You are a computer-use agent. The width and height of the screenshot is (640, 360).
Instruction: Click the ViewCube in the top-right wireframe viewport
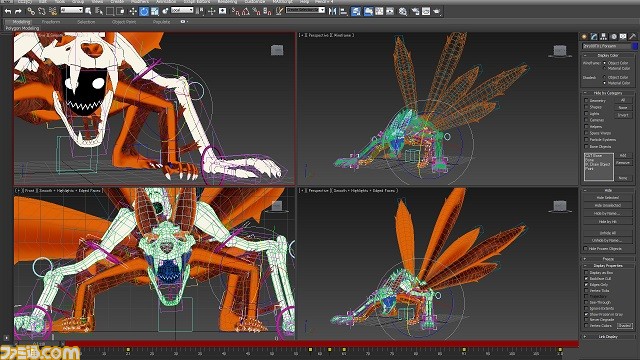[x=560, y=51]
